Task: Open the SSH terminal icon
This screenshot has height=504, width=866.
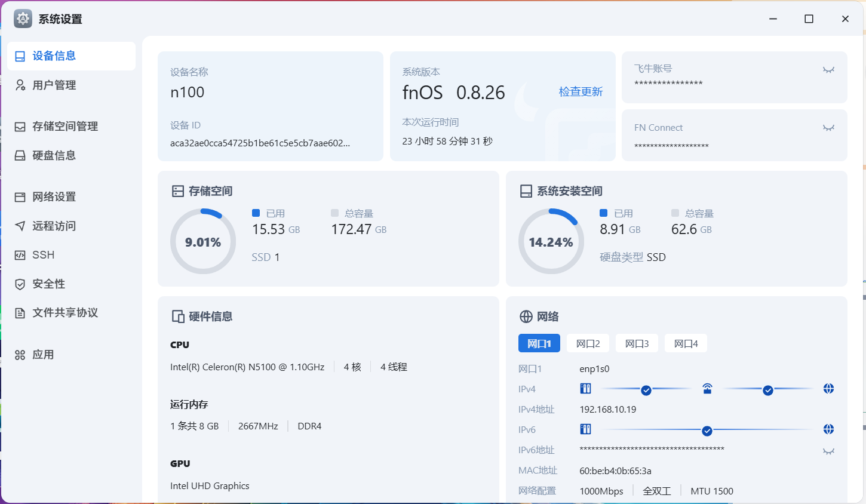Action: [20, 255]
